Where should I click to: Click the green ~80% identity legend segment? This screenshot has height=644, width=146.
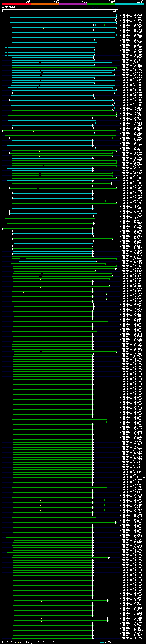[x=101, y=4]
